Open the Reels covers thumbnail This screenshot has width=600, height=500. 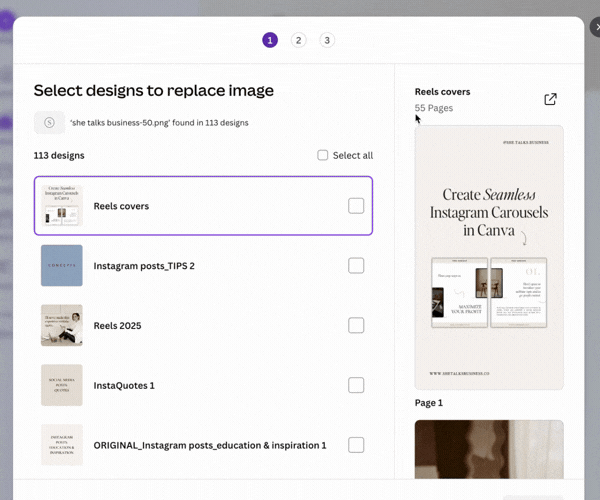click(x=62, y=206)
